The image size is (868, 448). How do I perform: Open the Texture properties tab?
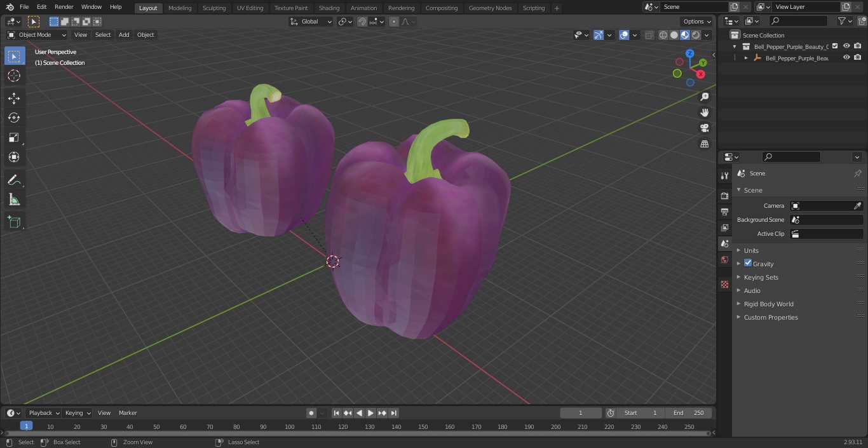724,284
